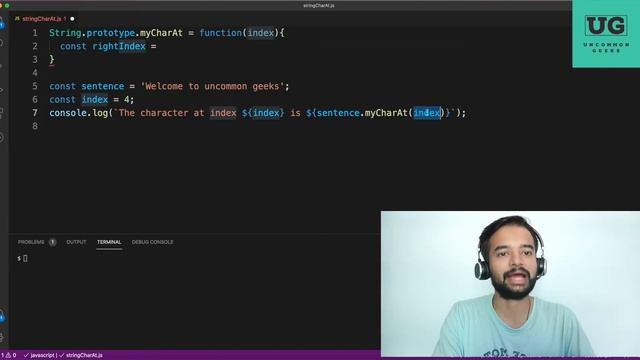Click the 'index' declaration on line 6
The image size is (640, 360).
click(95, 100)
